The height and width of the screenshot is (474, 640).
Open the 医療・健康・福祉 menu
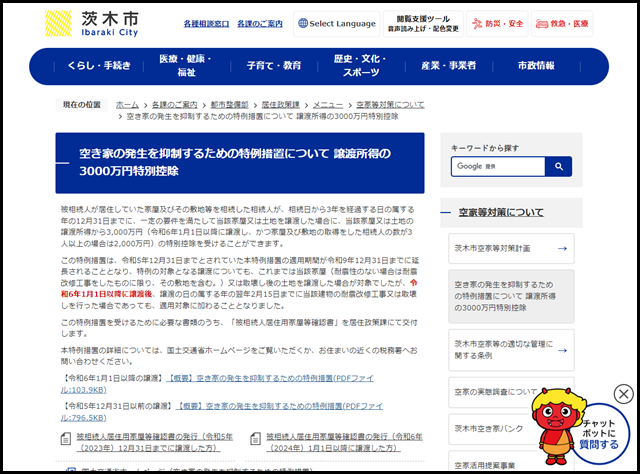186,66
